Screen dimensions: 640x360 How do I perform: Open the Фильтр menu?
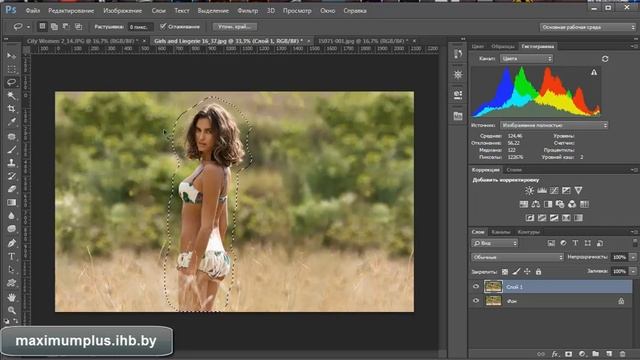click(x=247, y=11)
